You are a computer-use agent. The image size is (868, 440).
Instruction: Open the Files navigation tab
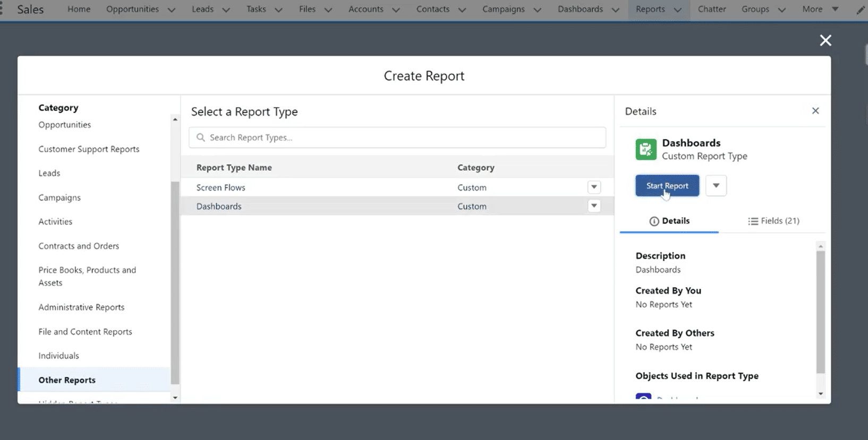[x=307, y=9]
